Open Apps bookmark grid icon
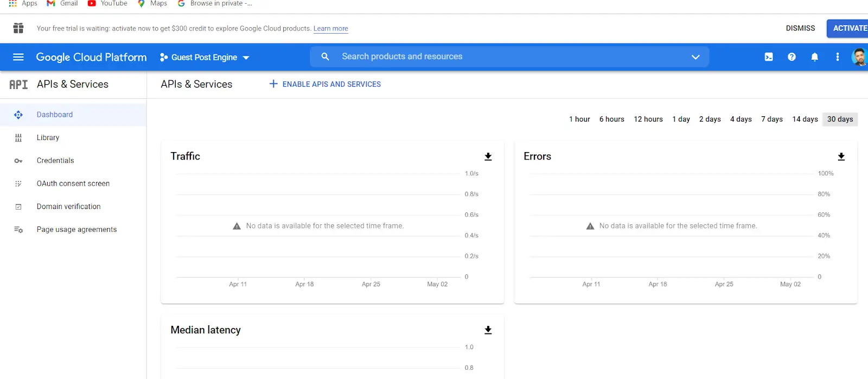Image resolution: width=868 pixels, height=379 pixels. (x=13, y=3)
